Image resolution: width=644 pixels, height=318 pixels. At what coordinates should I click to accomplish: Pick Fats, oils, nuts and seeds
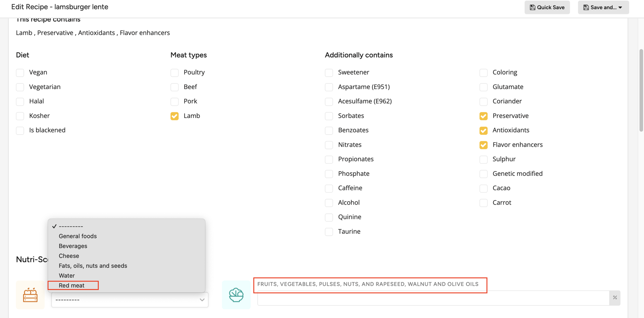127,265
